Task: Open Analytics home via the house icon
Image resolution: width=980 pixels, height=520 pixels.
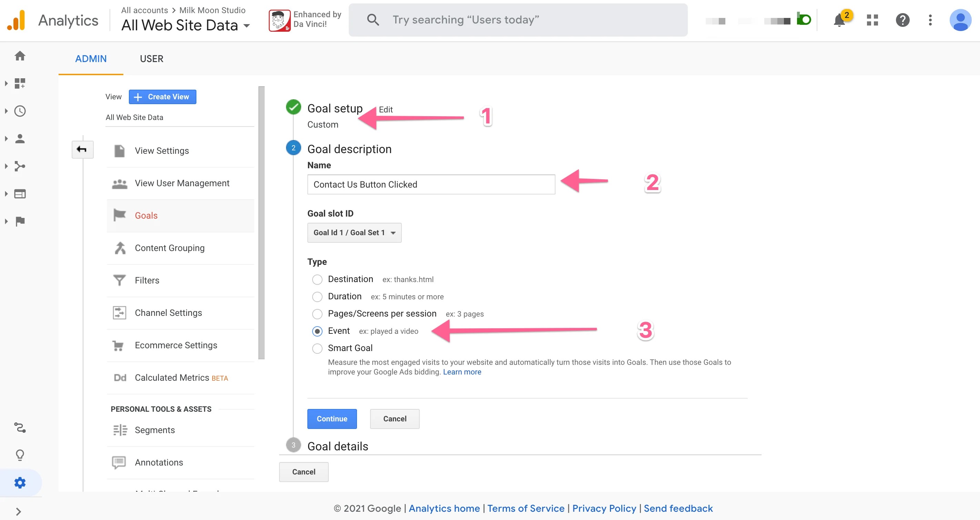Action: [20, 56]
